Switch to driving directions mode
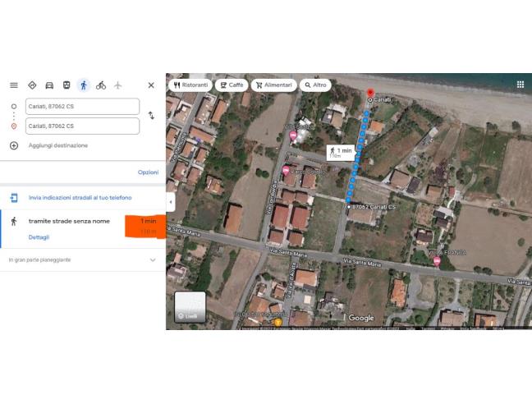532x404 pixels. click(49, 85)
